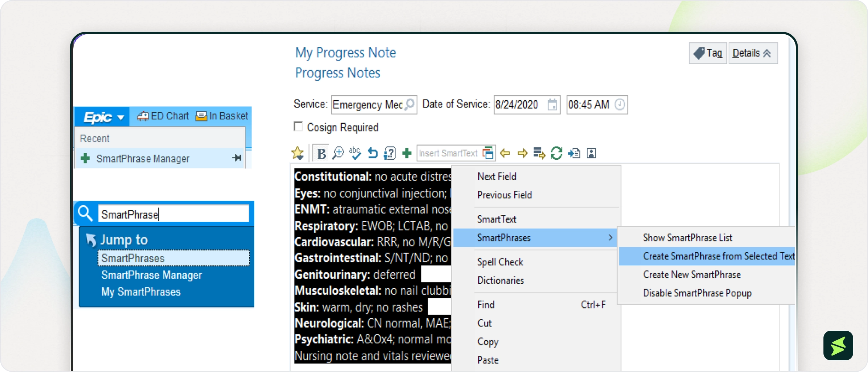This screenshot has height=372, width=868.
Task: Collapse the Details section
Action: point(753,53)
